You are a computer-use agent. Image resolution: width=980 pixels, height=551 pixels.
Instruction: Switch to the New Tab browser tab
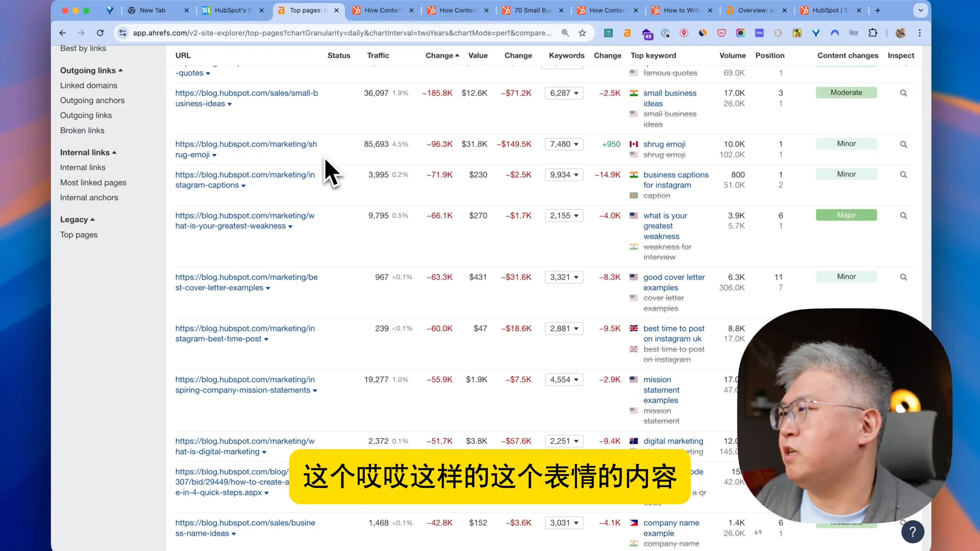pos(152,10)
